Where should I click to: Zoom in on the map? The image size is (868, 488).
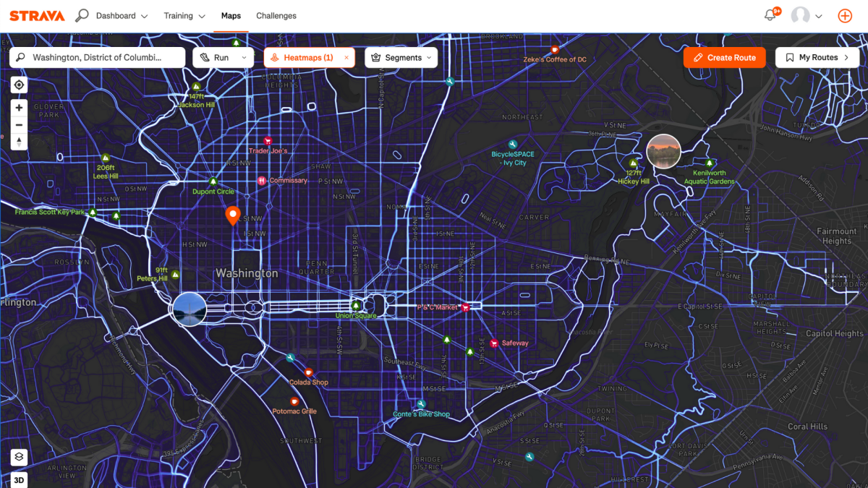point(19,108)
